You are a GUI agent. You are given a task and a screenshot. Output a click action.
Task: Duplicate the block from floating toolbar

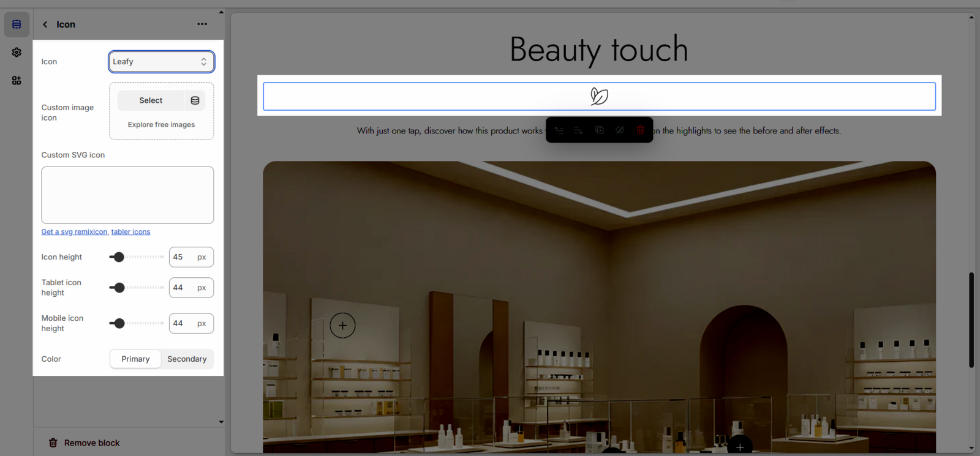pyautogui.click(x=600, y=130)
